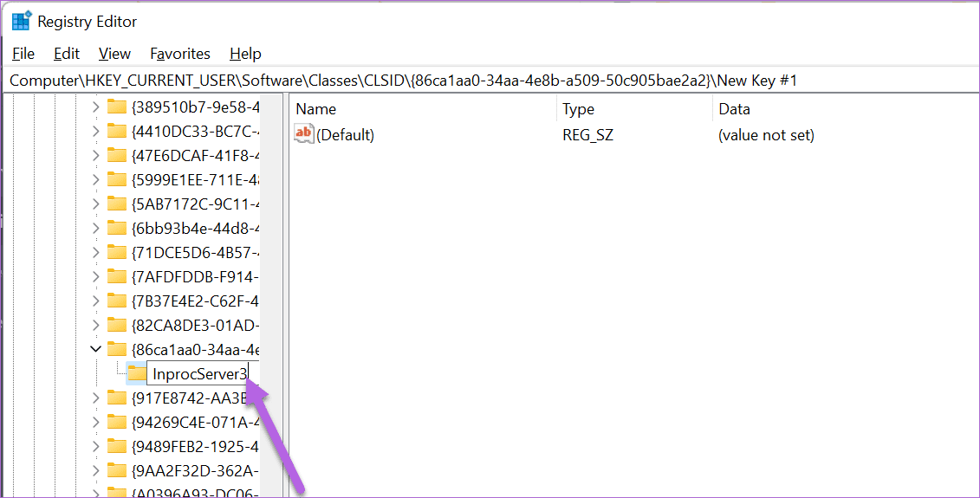Image resolution: width=980 pixels, height=498 pixels.
Task: Select folder icon of {5999E1EE-711E key
Action: tap(117, 179)
